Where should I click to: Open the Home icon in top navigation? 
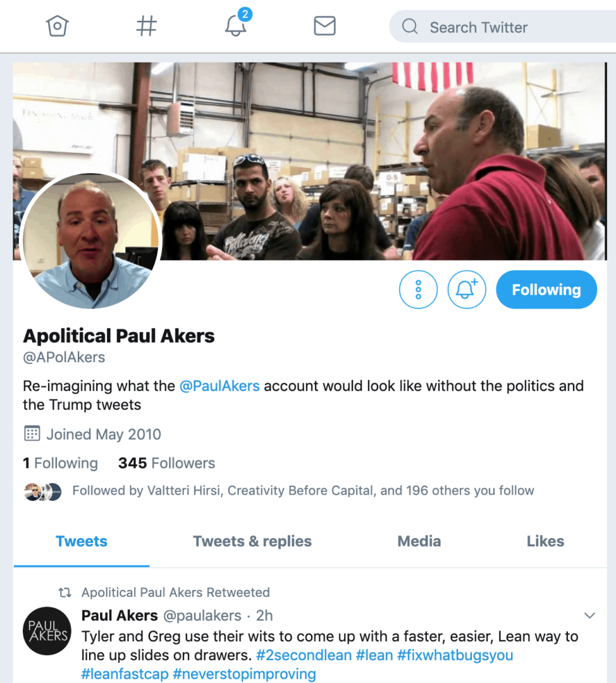57,26
